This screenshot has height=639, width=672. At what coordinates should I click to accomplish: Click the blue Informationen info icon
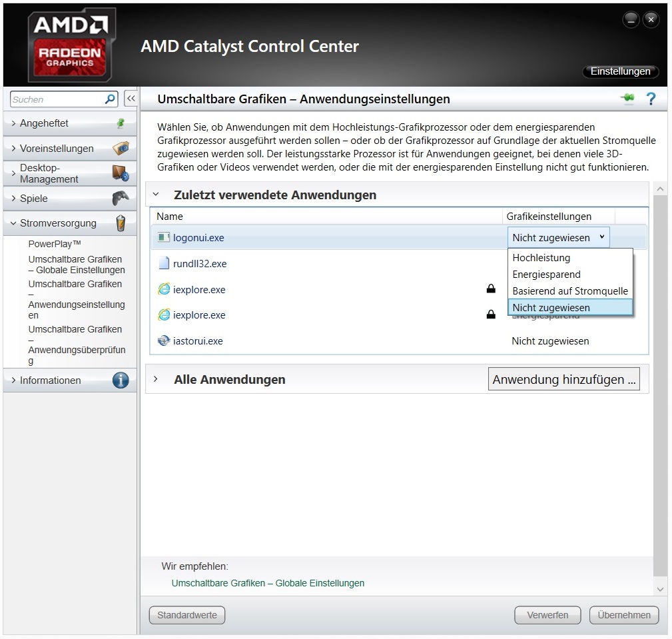(x=121, y=380)
